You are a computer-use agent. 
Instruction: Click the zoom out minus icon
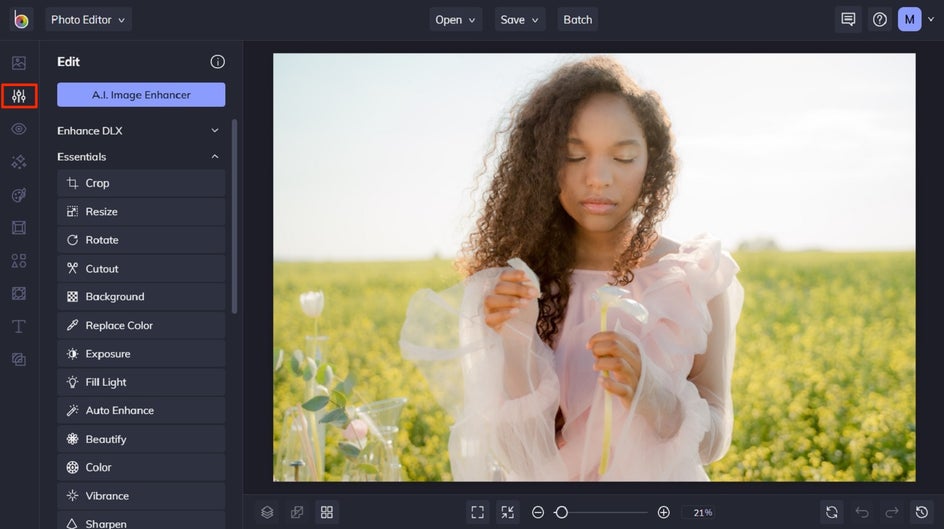[x=538, y=512]
